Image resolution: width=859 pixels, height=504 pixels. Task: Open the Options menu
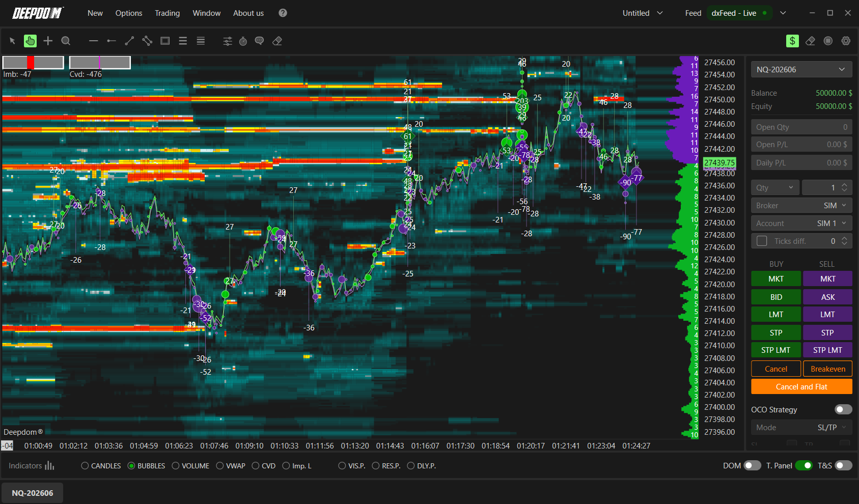point(129,13)
